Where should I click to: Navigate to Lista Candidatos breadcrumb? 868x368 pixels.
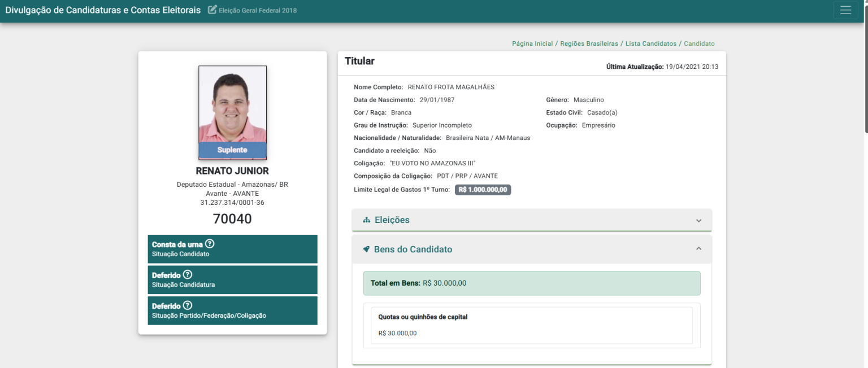(x=650, y=43)
